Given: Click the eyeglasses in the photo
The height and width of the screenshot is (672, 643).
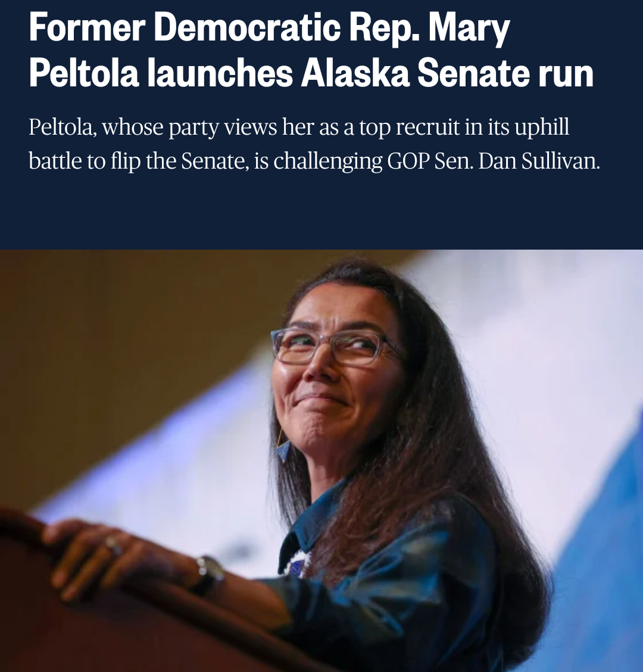Looking at the screenshot, I should coord(336,346).
